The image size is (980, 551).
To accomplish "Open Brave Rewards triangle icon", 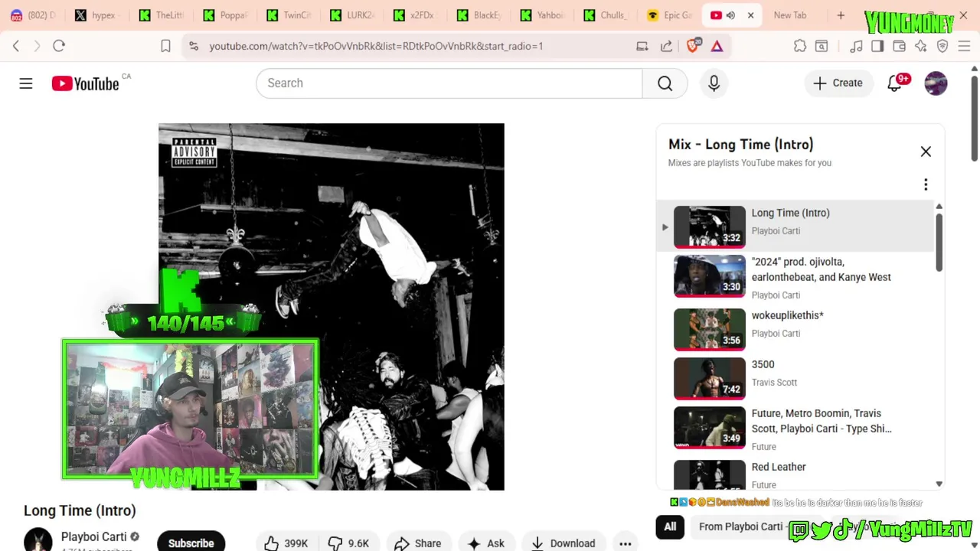I will point(717,46).
